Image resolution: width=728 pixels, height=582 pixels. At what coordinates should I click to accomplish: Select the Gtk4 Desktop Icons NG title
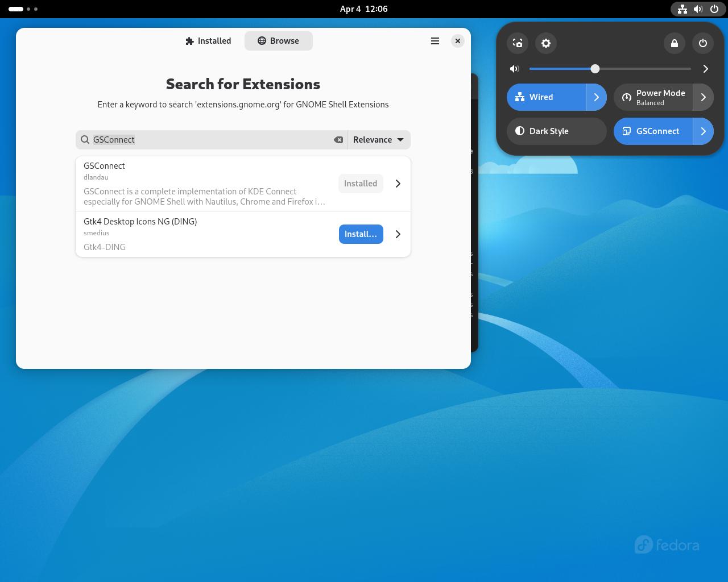[x=140, y=222]
